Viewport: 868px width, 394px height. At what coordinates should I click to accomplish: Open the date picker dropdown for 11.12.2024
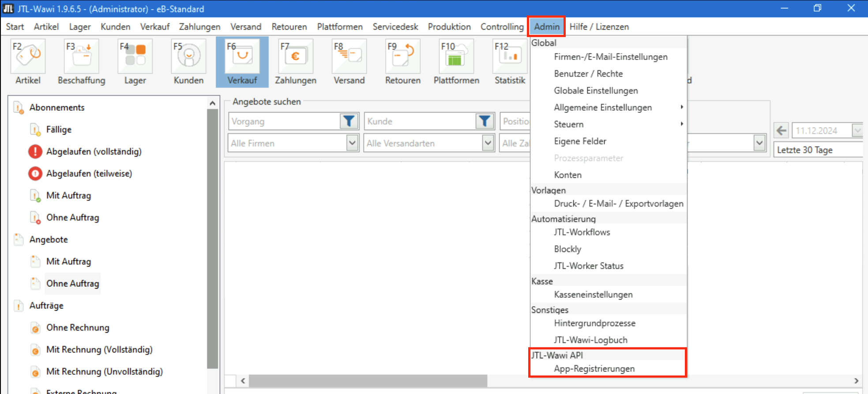(857, 131)
